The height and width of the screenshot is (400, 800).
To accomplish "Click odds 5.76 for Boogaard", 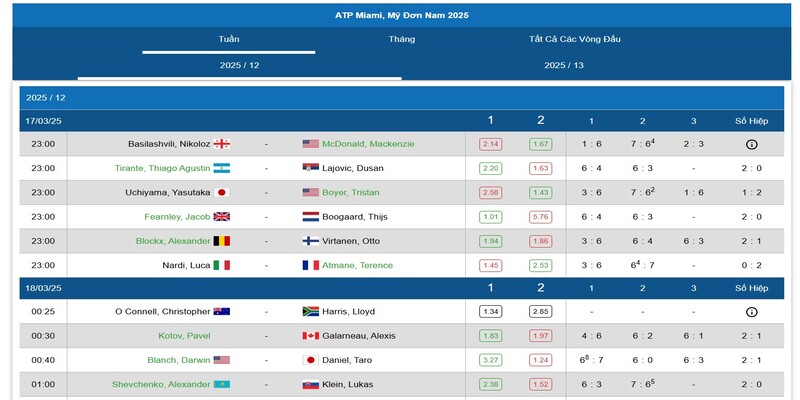I will click(x=540, y=217).
